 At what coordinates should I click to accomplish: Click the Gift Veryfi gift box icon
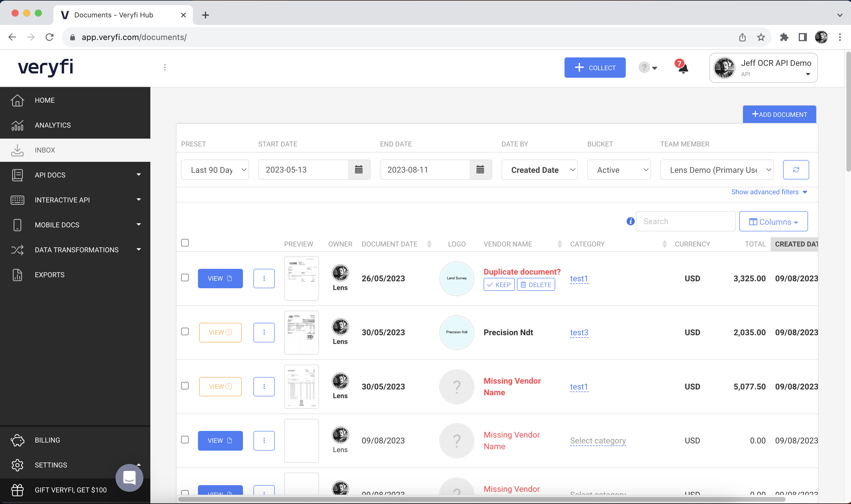click(17, 490)
